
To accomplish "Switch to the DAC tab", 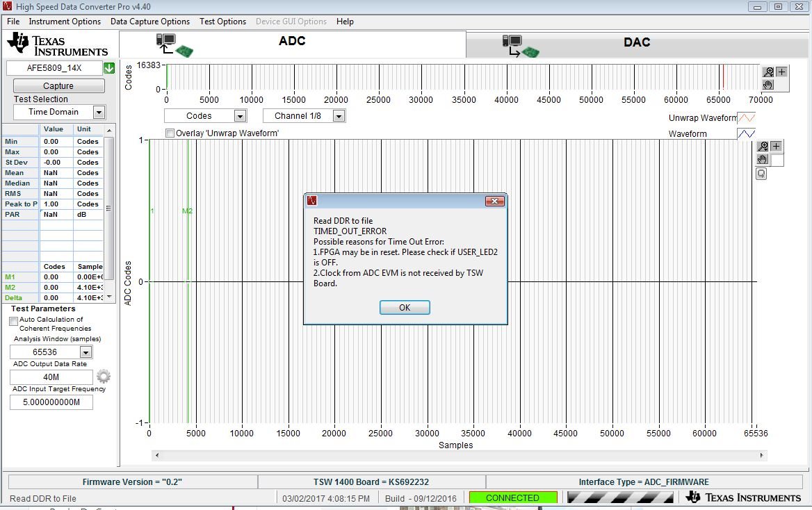I will coord(637,44).
